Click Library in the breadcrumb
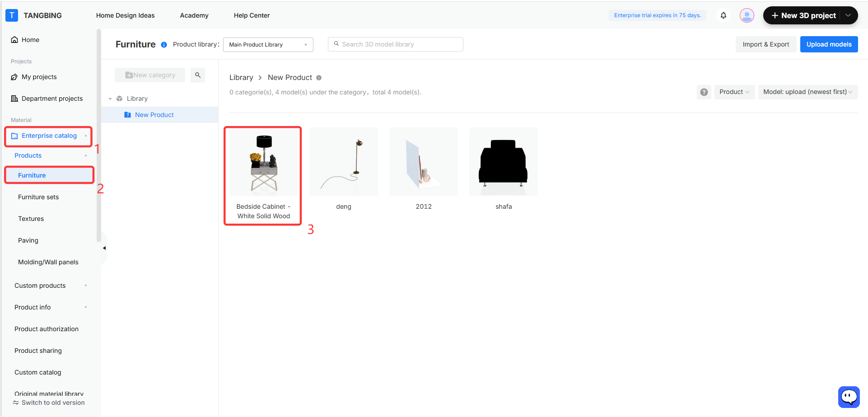The image size is (868, 417). point(241,78)
